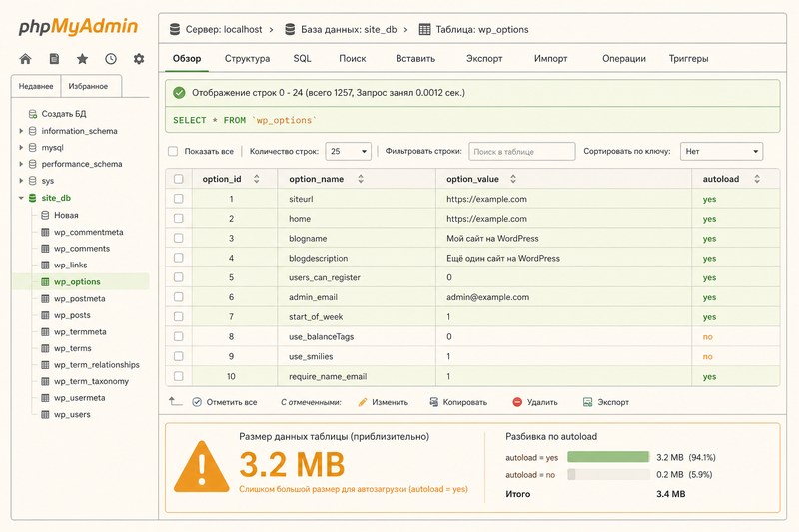The image size is (799, 532).
Task: Click red Удалить delete icon
Action: 517,402
